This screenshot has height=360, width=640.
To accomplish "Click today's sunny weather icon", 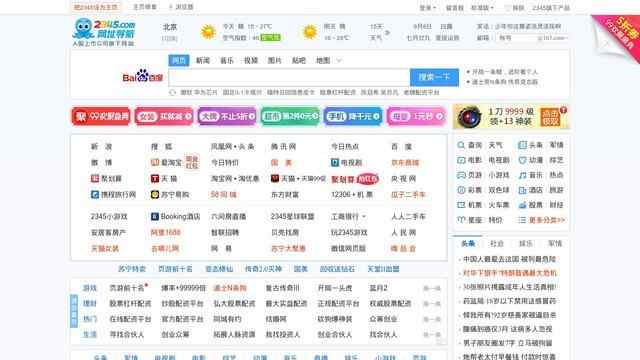I will point(208,32).
